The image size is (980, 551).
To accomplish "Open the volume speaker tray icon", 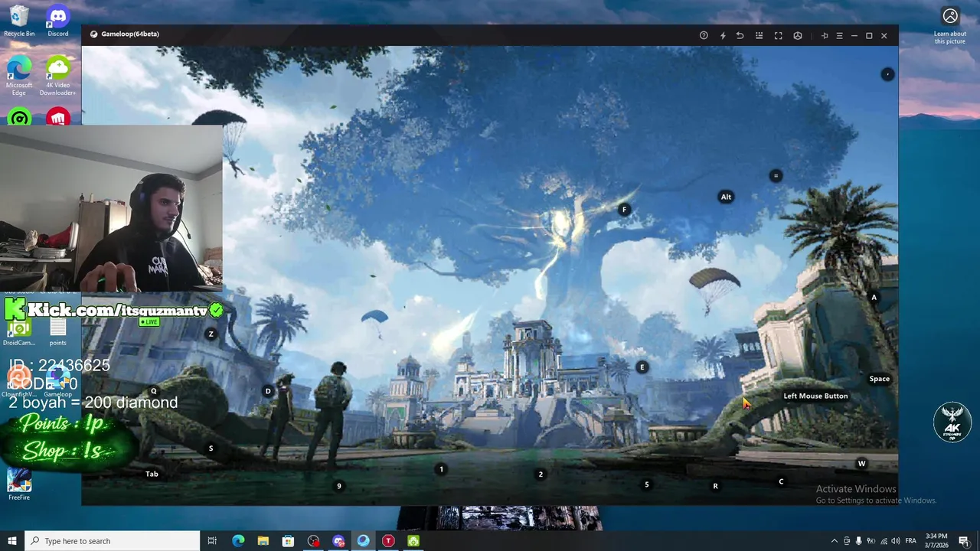I will (897, 541).
